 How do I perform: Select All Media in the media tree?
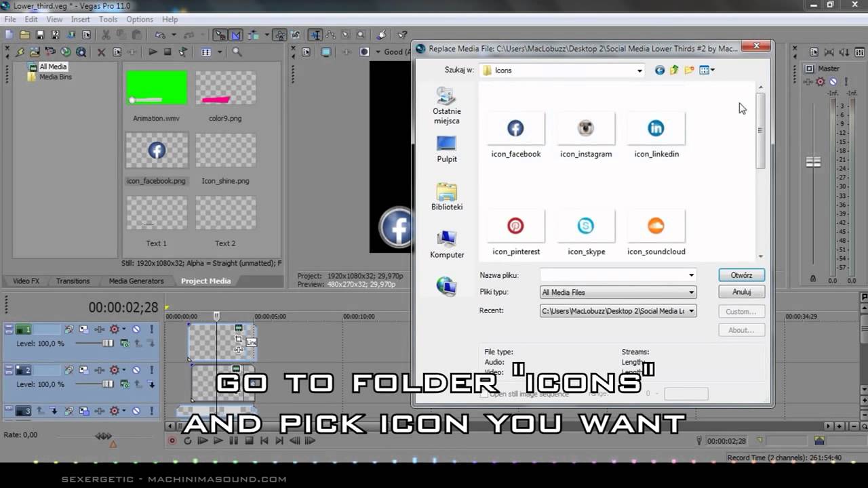pyautogui.click(x=53, y=66)
